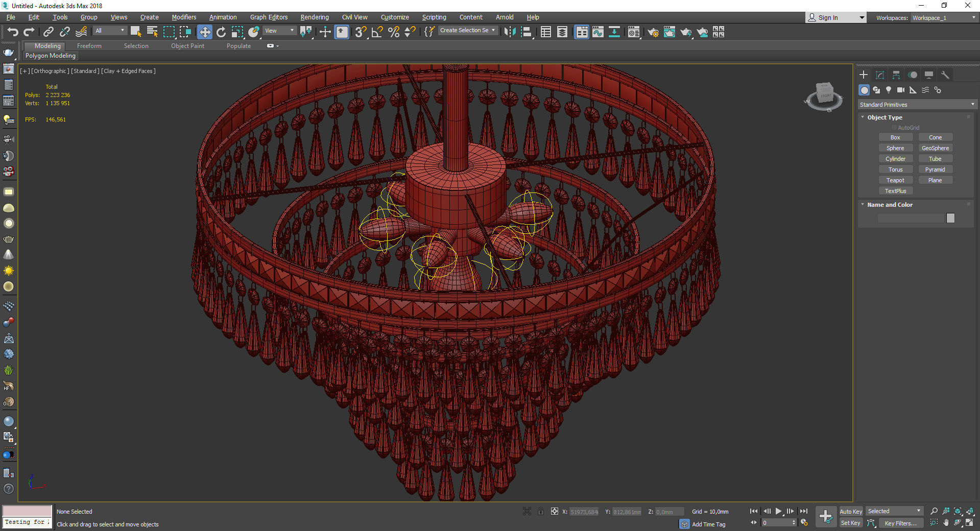Screen dimensions: 980x531
Task: Click the object name input field
Action: click(x=911, y=218)
